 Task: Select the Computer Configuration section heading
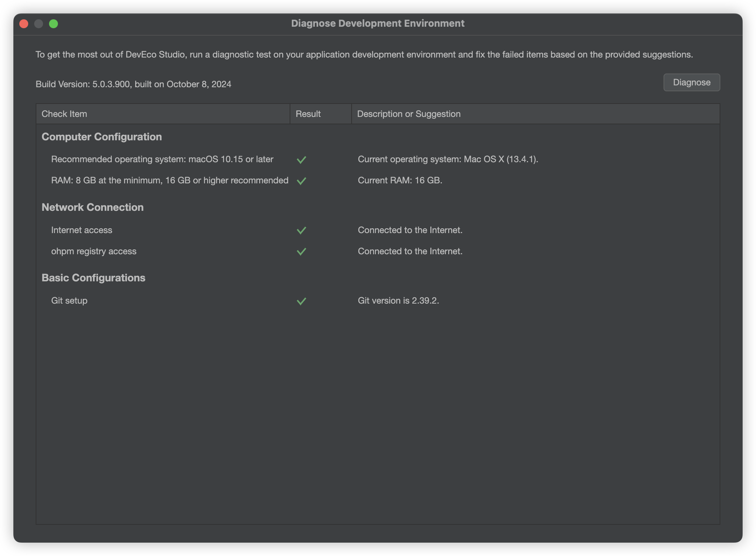coord(102,137)
